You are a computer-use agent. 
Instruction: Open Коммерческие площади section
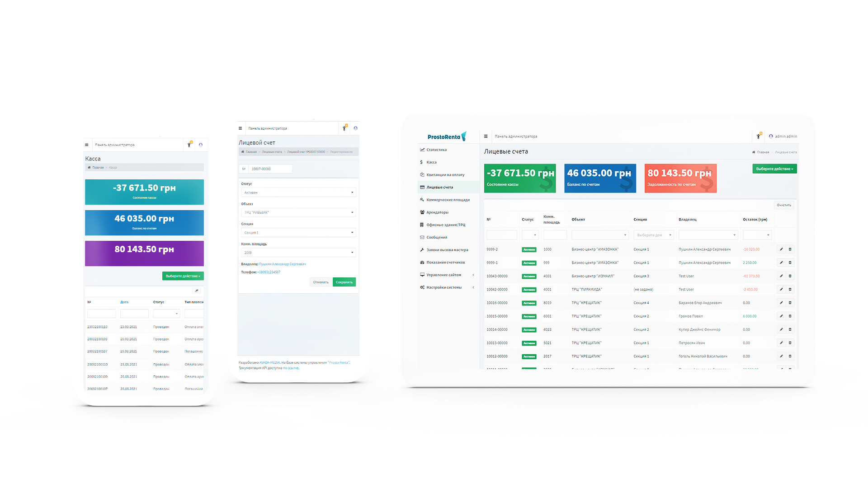pos(448,200)
